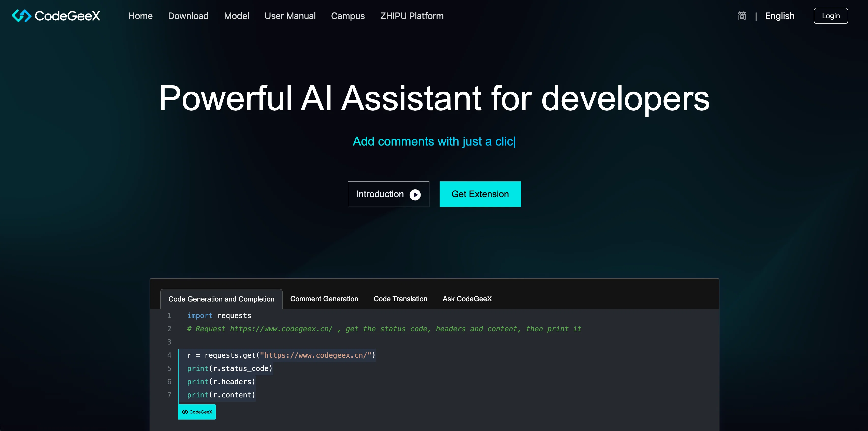Screen dimensions: 868x431
Task: Click the print(r.content) line
Action: (x=221, y=395)
